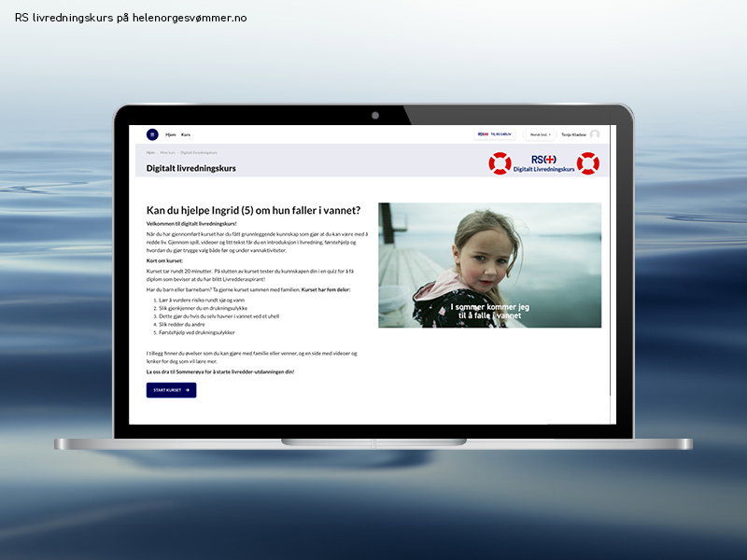Click the heading 'Kan du hjelpe Ingrid (5)'
This screenshot has height=560, width=747.
coord(253,210)
